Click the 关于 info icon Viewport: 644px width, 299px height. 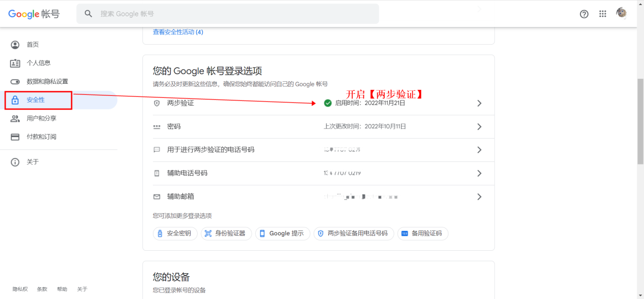click(x=15, y=162)
